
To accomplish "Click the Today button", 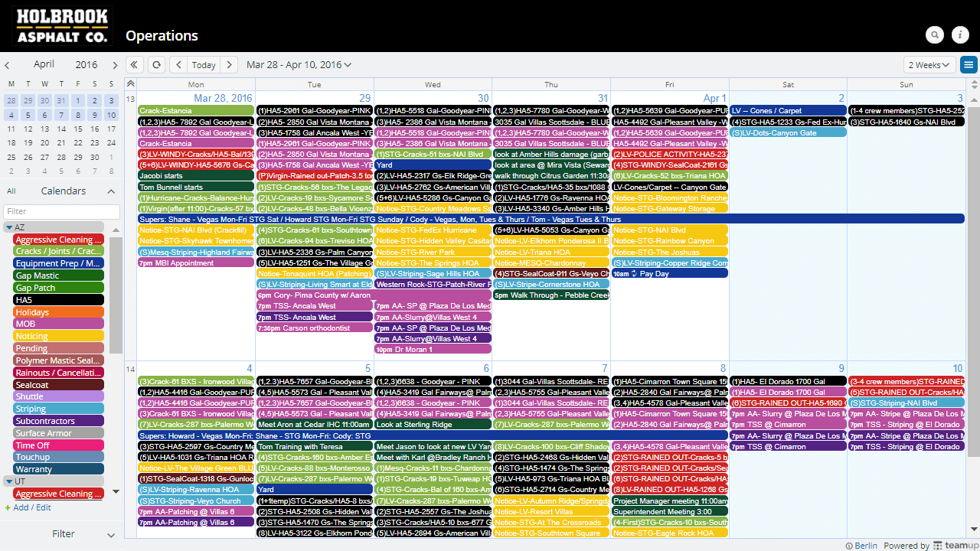I will tap(204, 65).
